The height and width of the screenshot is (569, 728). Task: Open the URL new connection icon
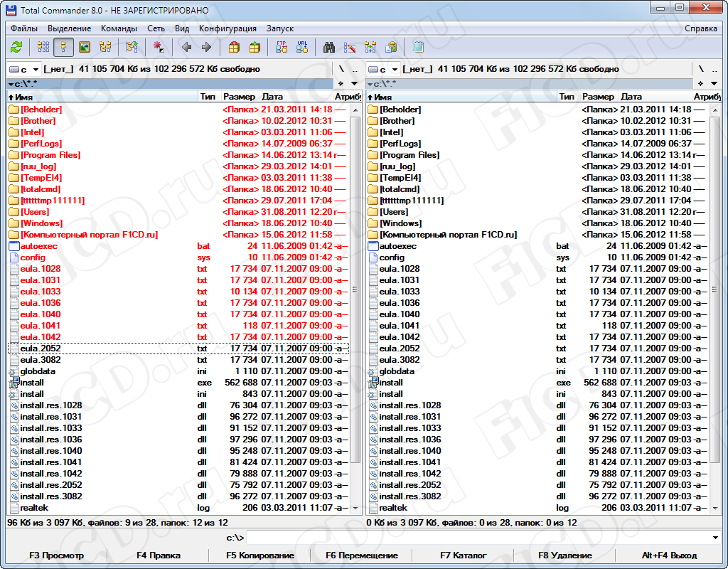click(x=302, y=47)
